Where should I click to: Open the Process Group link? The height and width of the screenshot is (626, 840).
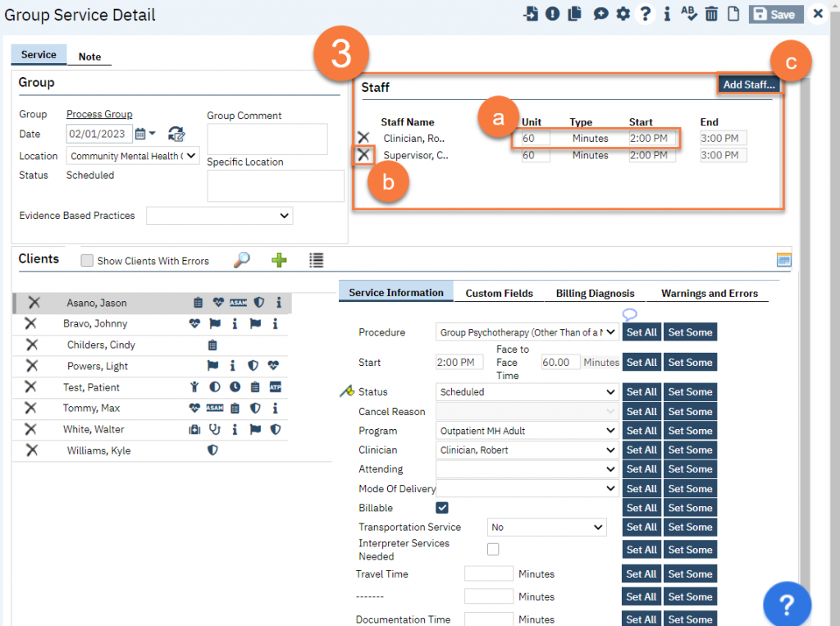(99, 114)
